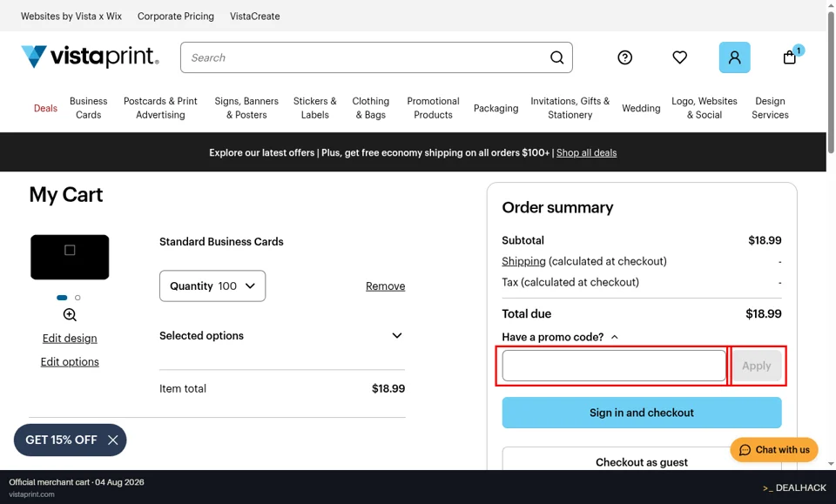Click the Shipping link in order summary
Image resolution: width=836 pixels, height=504 pixels.
click(523, 261)
